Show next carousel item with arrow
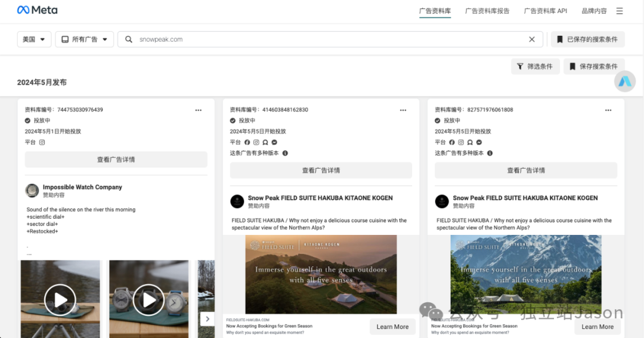 [208, 319]
